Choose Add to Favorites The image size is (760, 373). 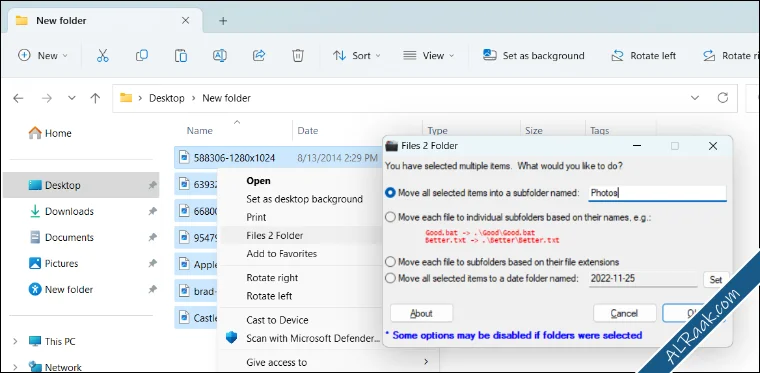[x=281, y=253]
